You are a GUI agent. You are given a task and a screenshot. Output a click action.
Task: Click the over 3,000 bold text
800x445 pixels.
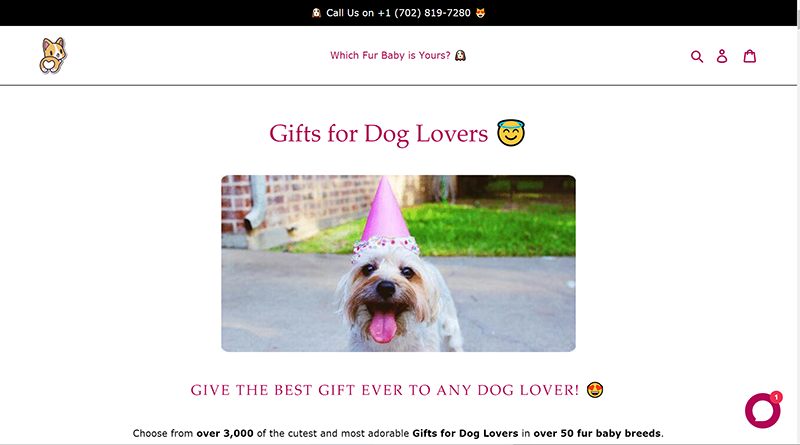pyautogui.click(x=225, y=433)
